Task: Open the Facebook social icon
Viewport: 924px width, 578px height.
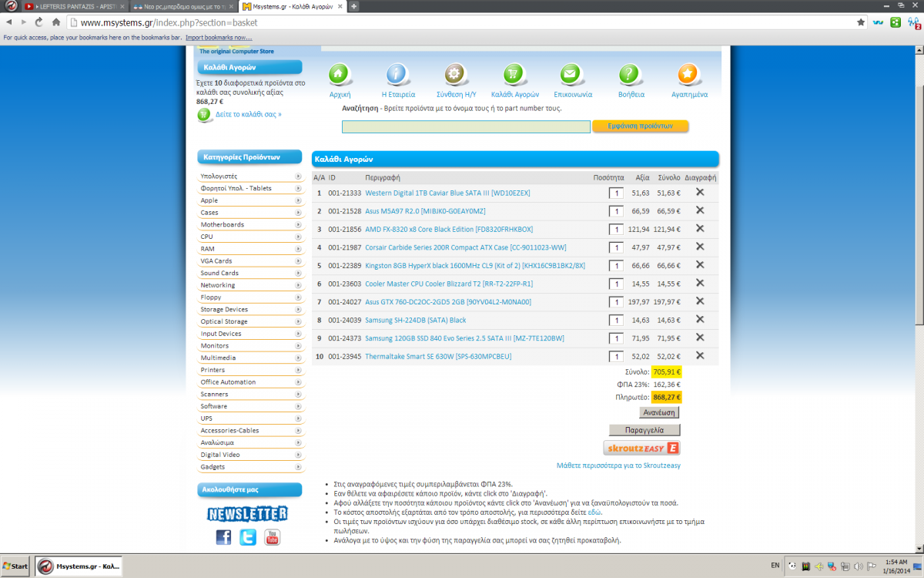Action: [x=223, y=537]
